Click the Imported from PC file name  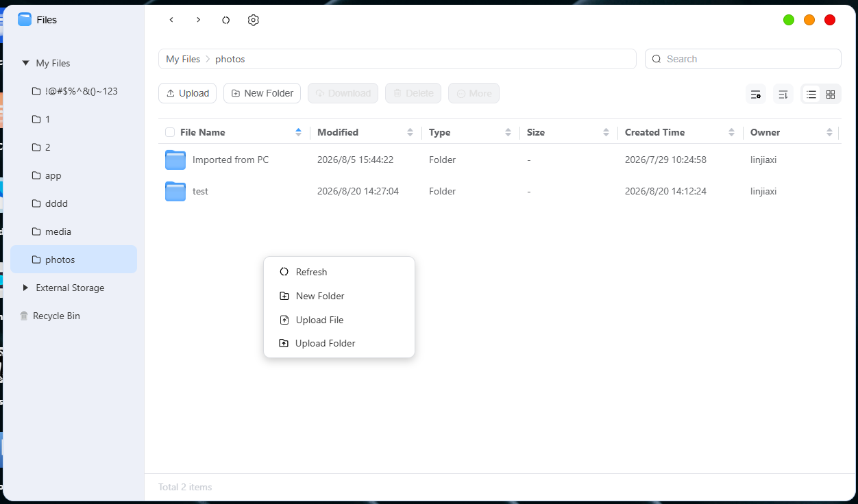click(x=230, y=160)
